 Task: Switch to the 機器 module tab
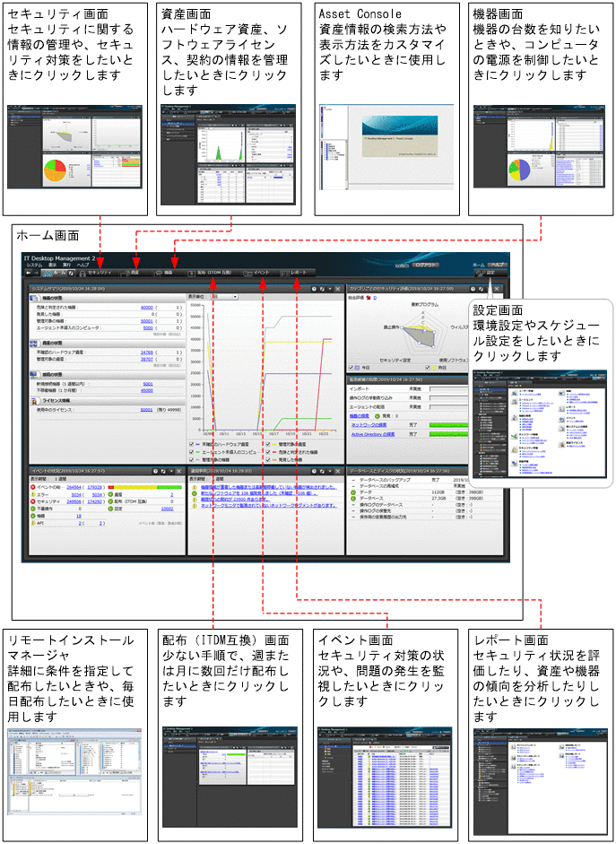tap(168, 273)
